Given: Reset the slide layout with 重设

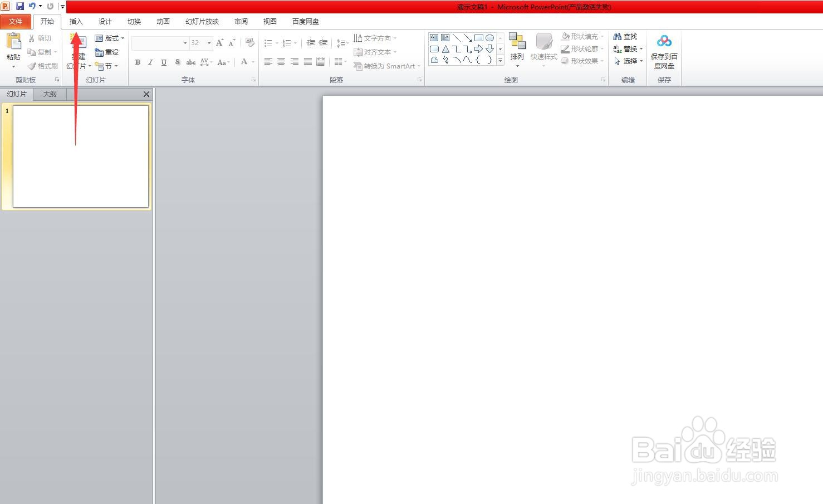Looking at the screenshot, I should [107, 52].
